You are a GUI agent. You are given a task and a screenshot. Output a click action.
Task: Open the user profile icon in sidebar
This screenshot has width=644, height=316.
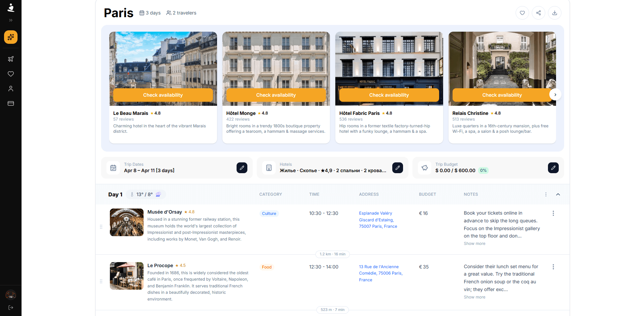(11, 89)
